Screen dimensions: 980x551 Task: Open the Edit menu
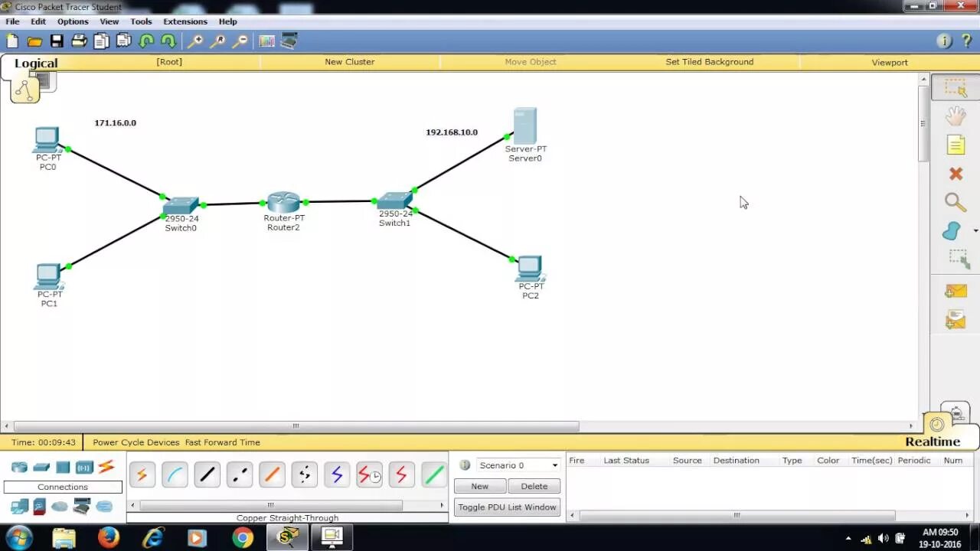click(x=38, y=21)
